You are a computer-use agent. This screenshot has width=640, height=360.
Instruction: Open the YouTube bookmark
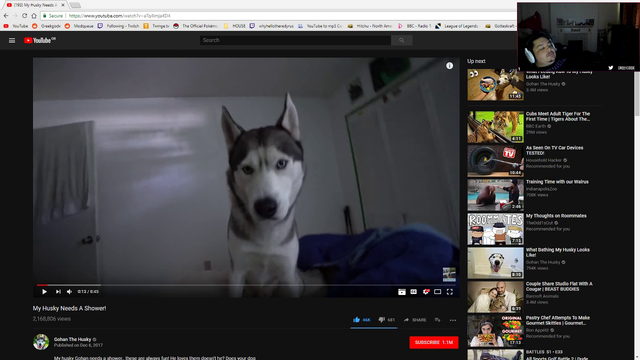[x=16, y=26]
